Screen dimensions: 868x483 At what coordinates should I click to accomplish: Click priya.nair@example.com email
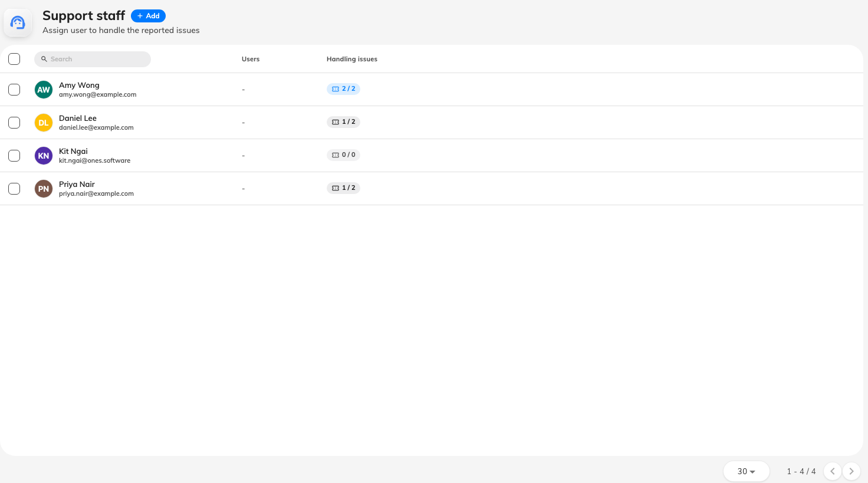[96, 193]
